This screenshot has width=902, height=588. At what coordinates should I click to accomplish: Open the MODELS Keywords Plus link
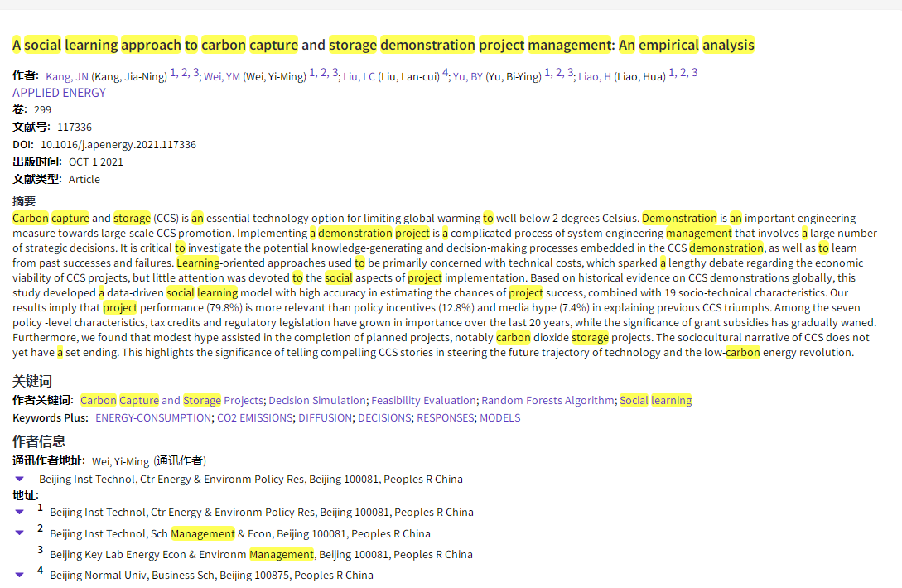pos(499,417)
